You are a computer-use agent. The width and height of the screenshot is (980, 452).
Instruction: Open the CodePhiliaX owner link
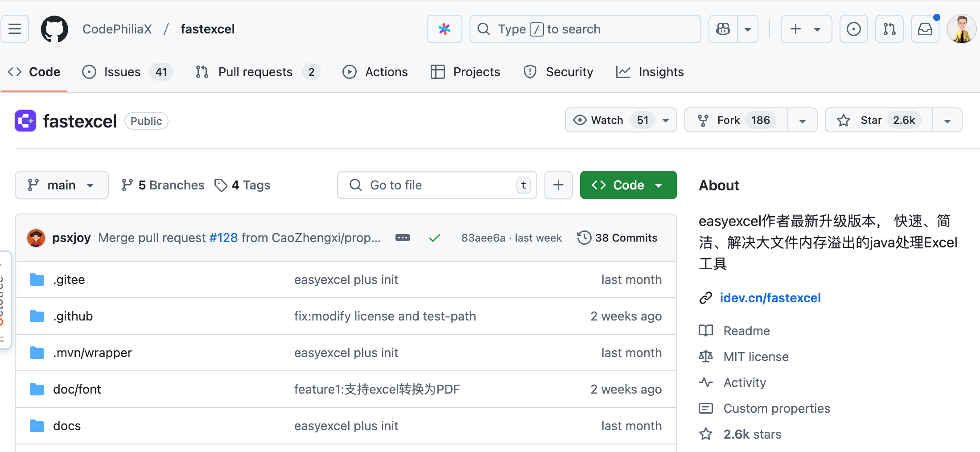click(x=117, y=29)
